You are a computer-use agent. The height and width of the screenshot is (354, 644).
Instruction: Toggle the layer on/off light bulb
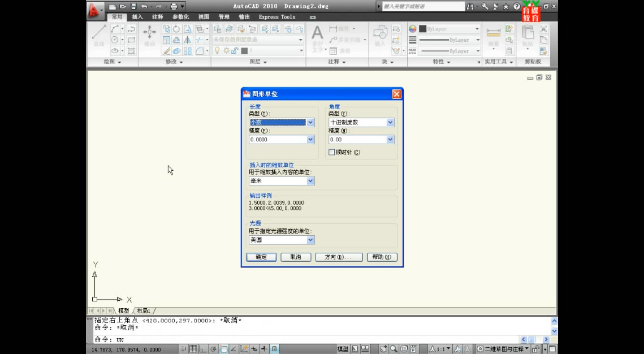[217, 51]
